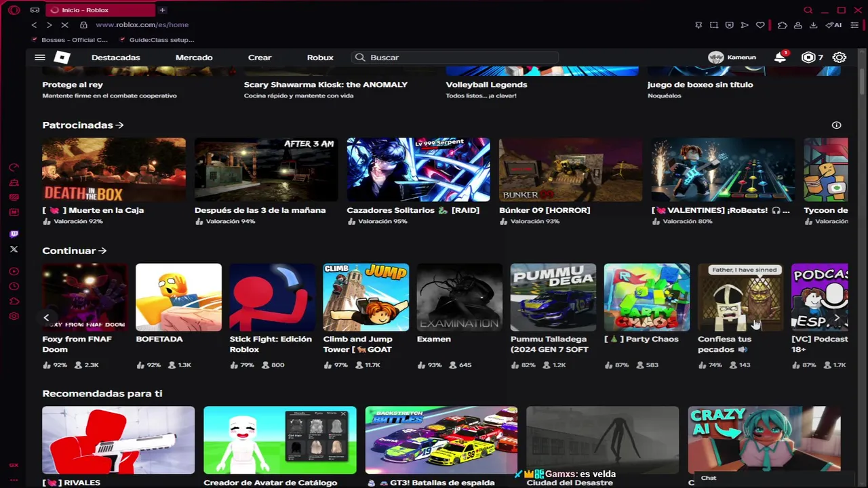Open 'Guide:Class setup...' bookmark
868x488 pixels.
tap(156, 40)
